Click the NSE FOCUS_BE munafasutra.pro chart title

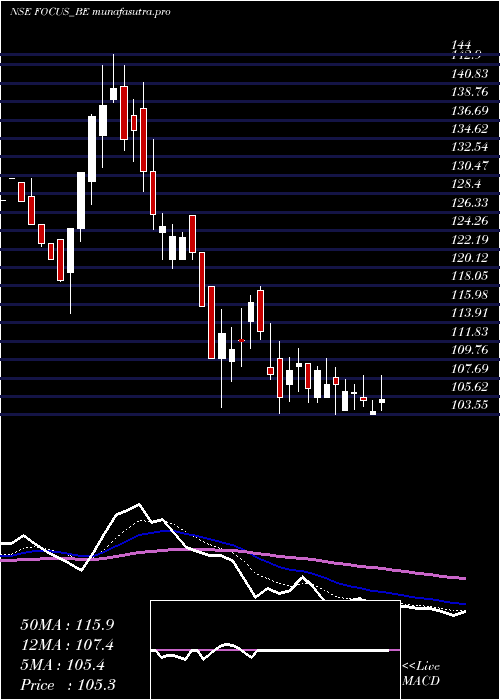(x=90, y=12)
